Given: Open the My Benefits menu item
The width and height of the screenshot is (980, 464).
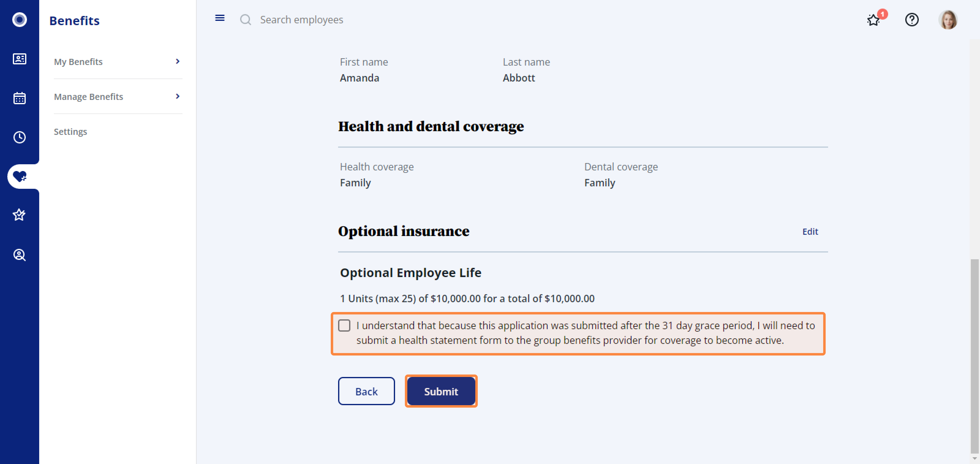Looking at the screenshot, I should tap(118, 62).
